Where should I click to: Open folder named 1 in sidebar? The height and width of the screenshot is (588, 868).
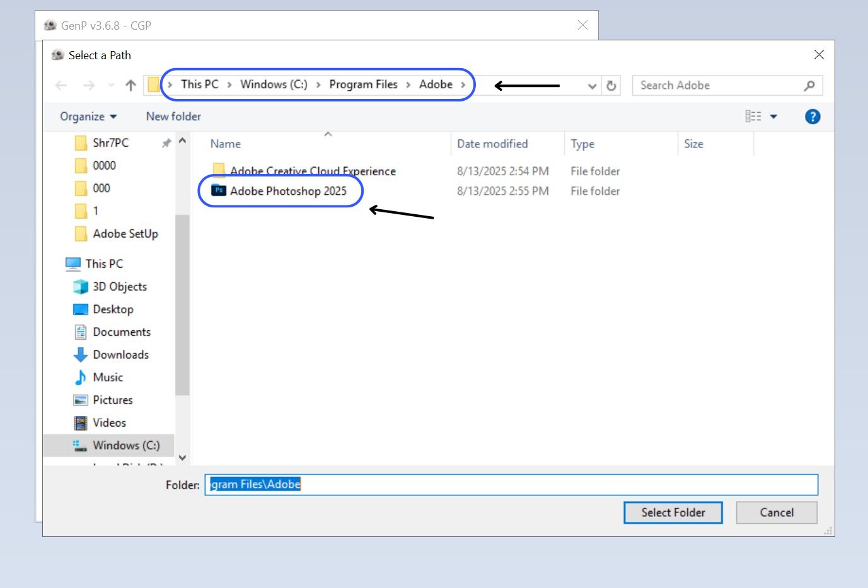(x=95, y=211)
